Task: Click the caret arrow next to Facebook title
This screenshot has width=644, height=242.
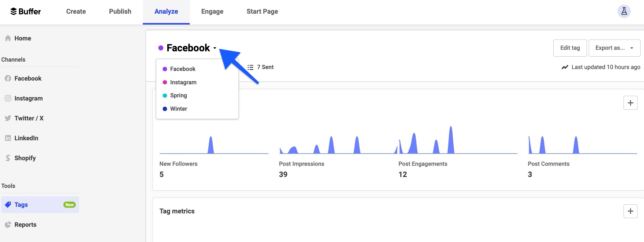Action: click(215, 48)
